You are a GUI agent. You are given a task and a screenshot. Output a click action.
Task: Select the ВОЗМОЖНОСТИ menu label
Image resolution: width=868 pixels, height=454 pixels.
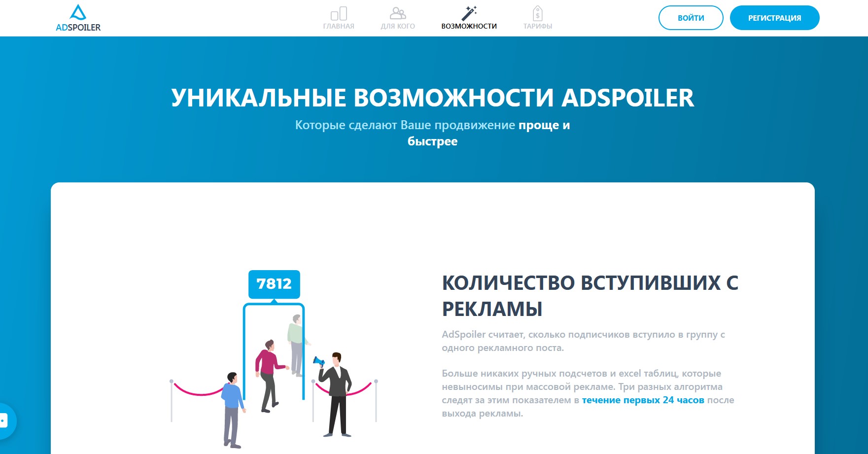[469, 26]
